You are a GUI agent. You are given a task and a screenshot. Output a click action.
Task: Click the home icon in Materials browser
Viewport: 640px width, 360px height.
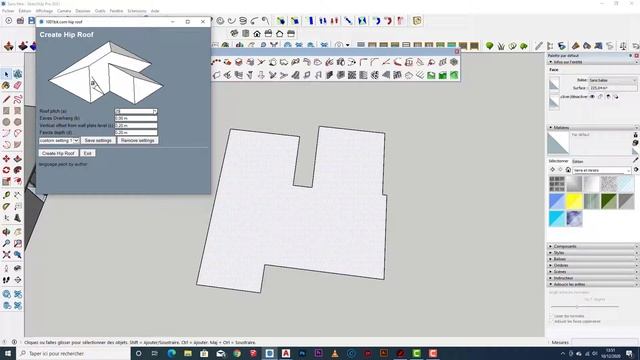(568, 170)
